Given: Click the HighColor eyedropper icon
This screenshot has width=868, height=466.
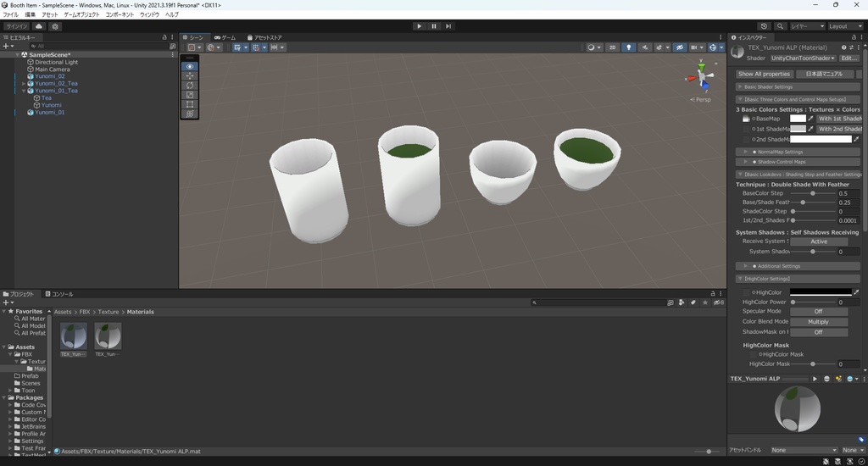Looking at the screenshot, I should tap(856, 292).
